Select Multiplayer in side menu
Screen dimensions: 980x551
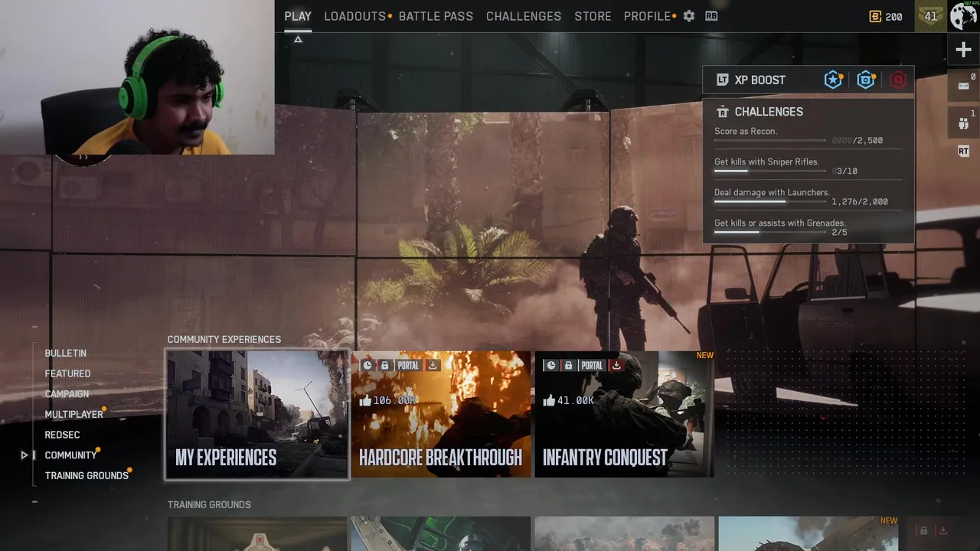(73, 415)
